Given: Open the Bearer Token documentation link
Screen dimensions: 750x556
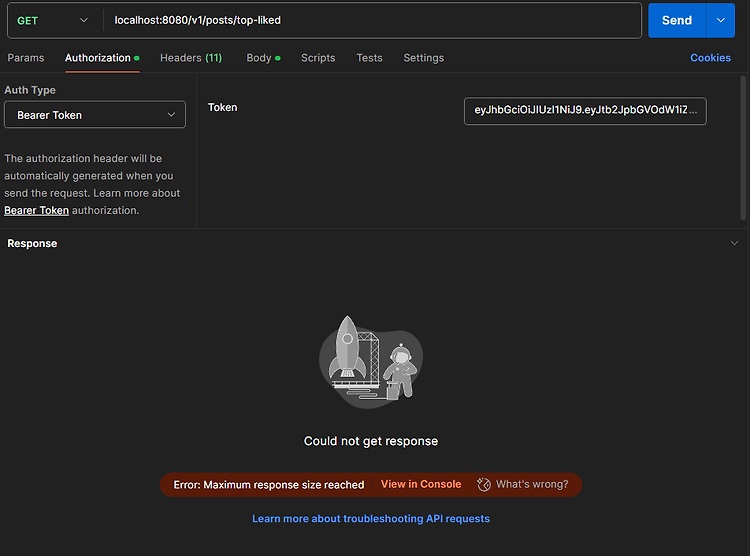Looking at the screenshot, I should [36, 211].
